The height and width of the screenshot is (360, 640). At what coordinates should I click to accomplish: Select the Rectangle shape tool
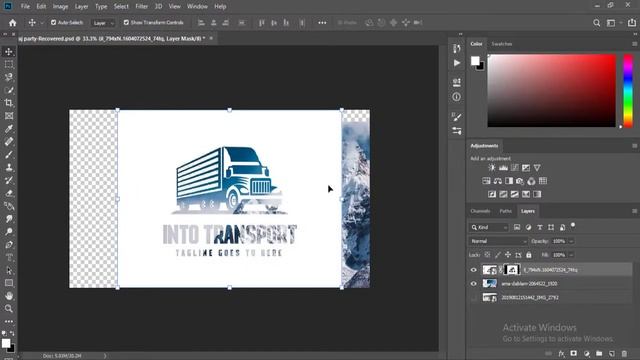tap(9, 283)
